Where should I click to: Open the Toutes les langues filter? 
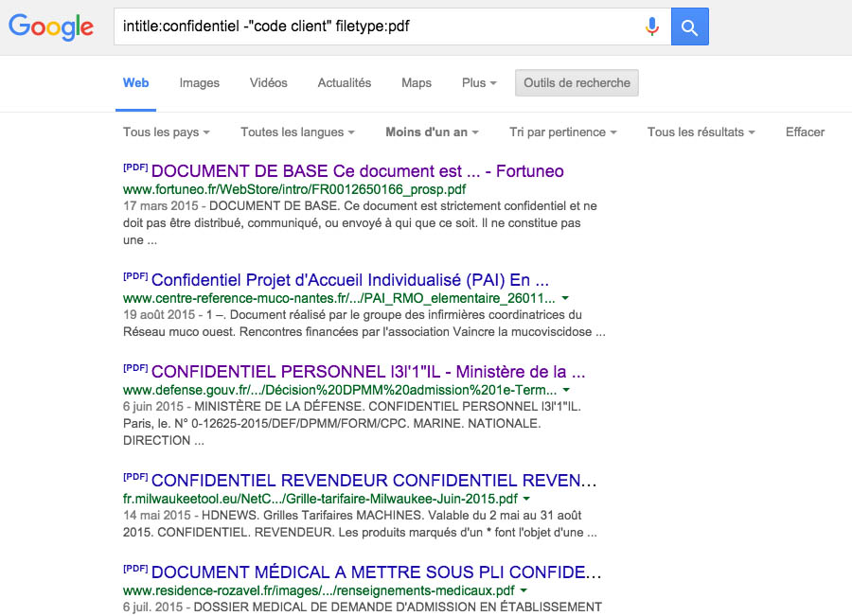298,132
